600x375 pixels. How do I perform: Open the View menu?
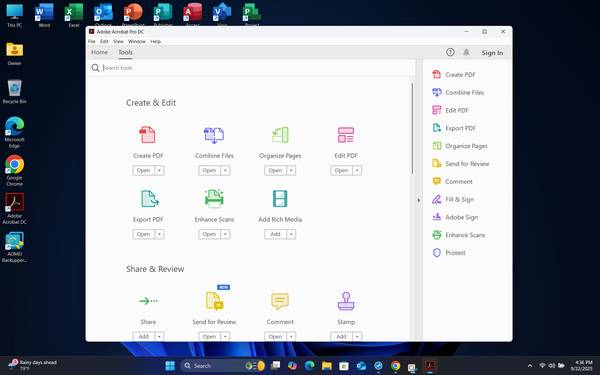pos(118,41)
